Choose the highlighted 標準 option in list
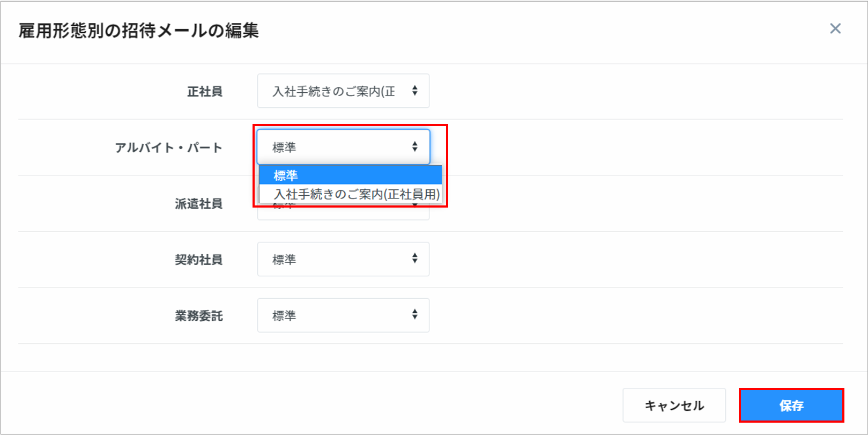868x435 pixels. pyautogui.click(x=350, y=175)
